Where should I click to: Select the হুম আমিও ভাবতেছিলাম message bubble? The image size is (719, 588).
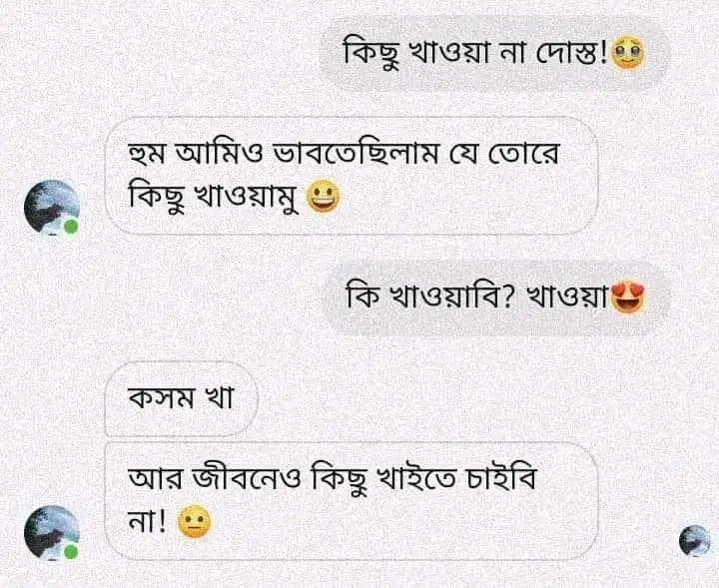(x=352, y=176)
